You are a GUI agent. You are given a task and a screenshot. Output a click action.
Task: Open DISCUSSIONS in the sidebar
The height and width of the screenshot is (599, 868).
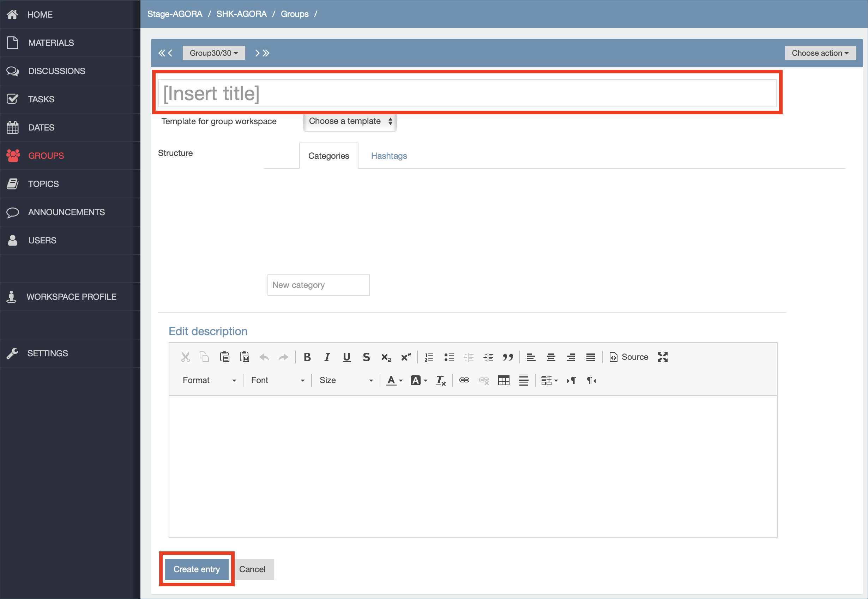[70, 71]
